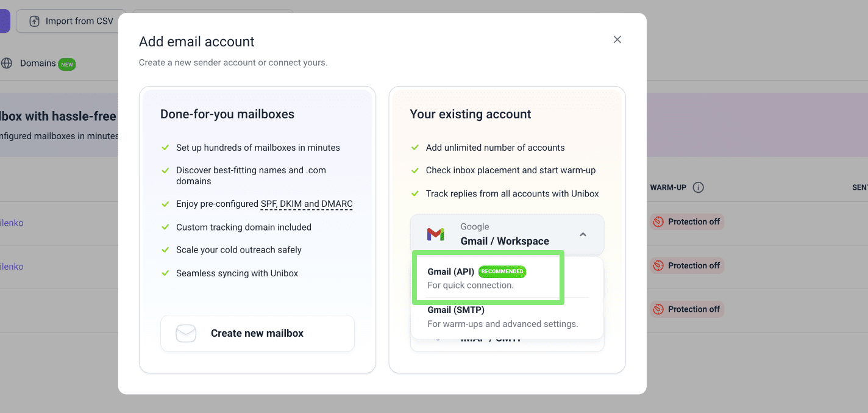Click the Domains globe icon
The height and width of the screenshot is (413, 868).
pos(7,63)
